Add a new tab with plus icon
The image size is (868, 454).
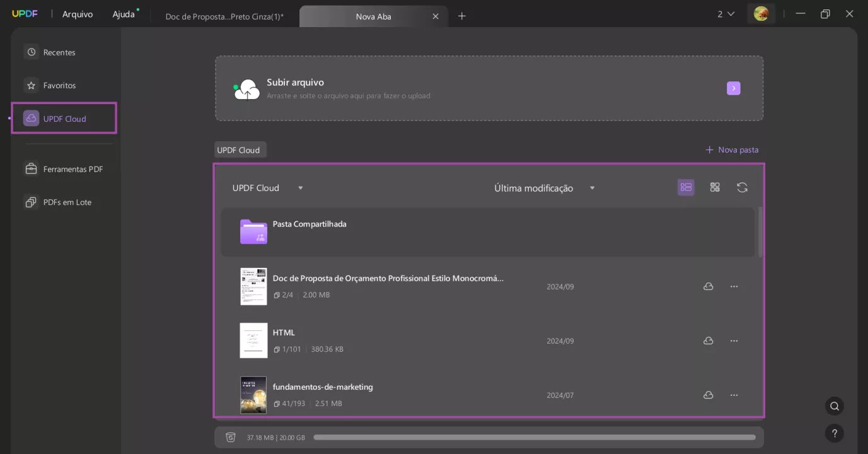click(x=461, y=16)
